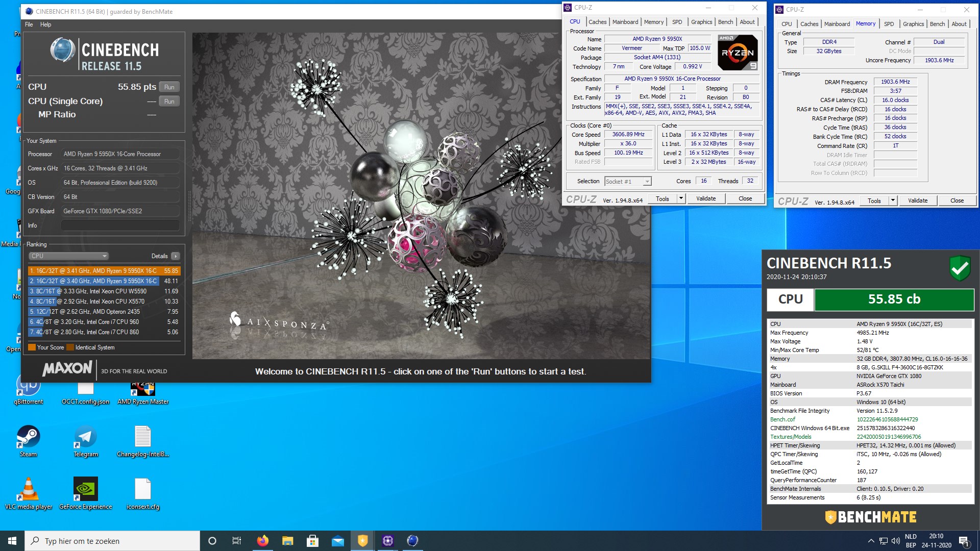Switch to Caches tab in left CPU-Z
This screenshot has height=551, width=980.
[x=597, y=22]
